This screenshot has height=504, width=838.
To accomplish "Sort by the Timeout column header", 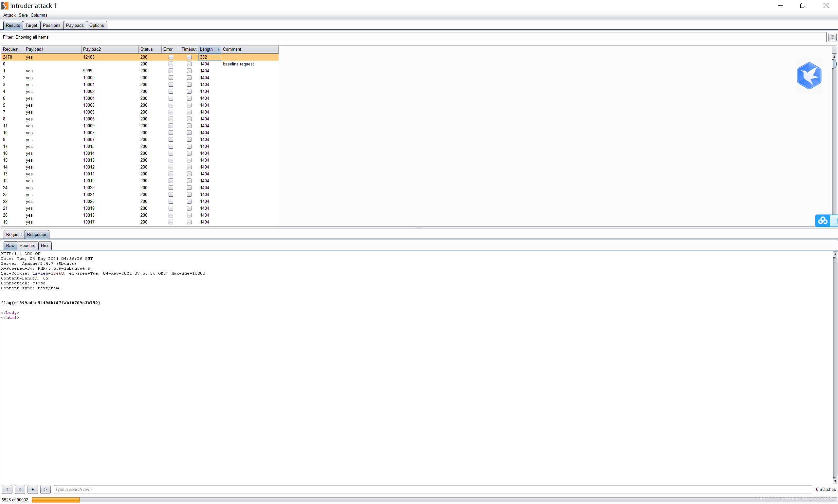I will pyautogui.click(x=189, y=49).
